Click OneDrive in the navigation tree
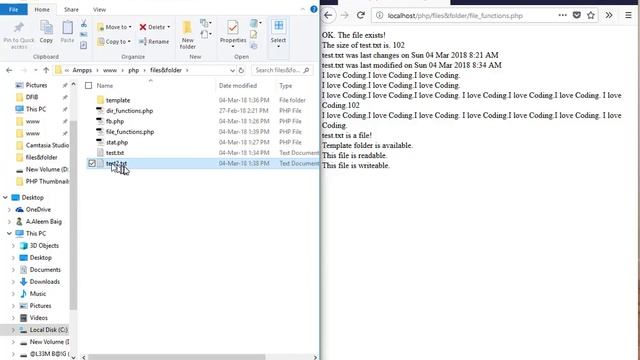 [x=38, y=209]
